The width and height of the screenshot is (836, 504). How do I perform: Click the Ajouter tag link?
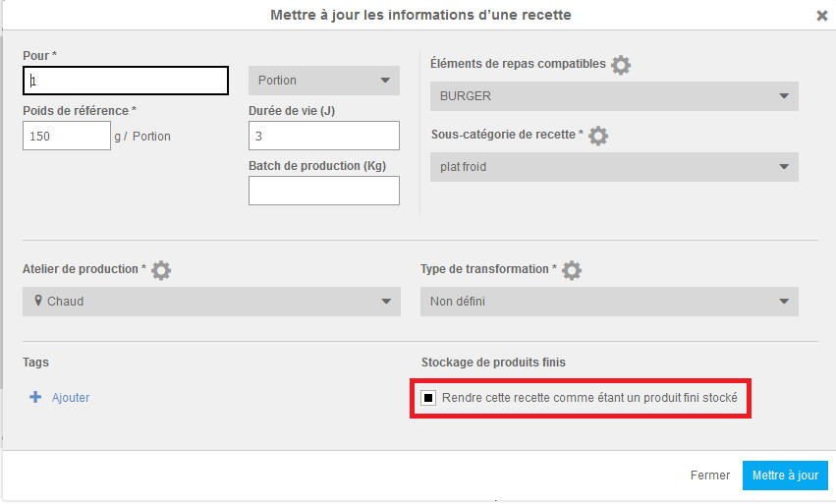[71, 398]
